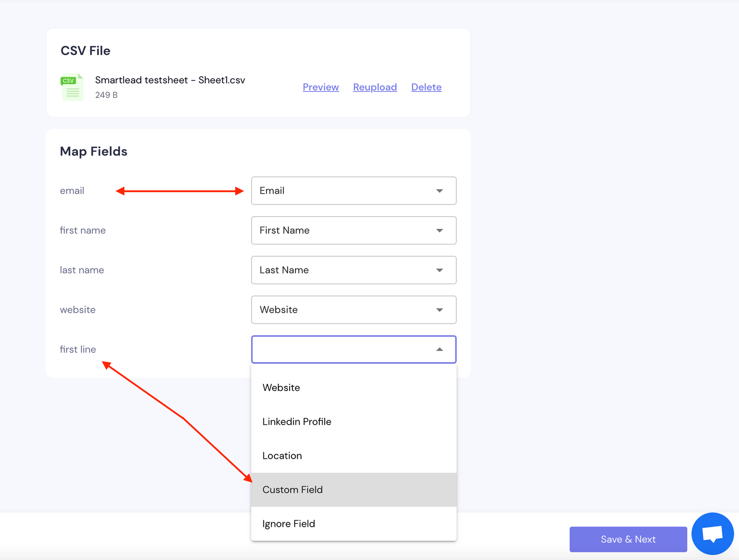Image resolution: width=739 pixels, height=560 pixels.
Task: Delete the uploaded CSV file
Action: coord(426,87)
